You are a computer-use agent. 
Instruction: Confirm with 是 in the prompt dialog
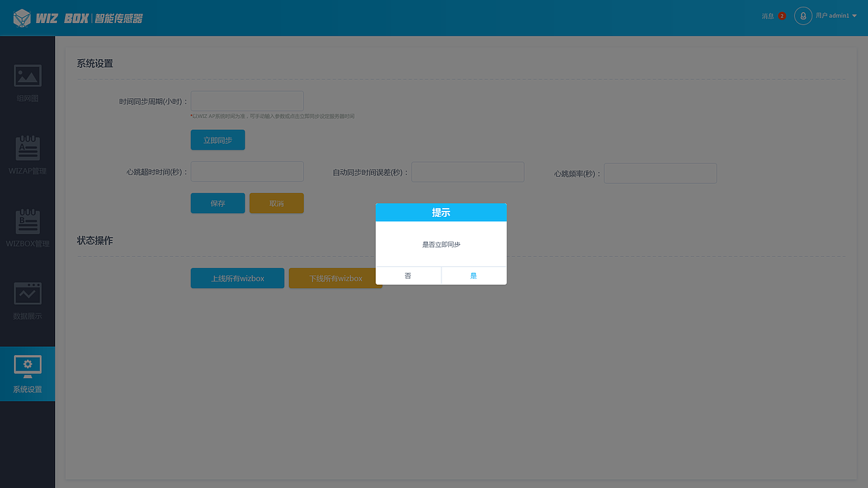474,276
